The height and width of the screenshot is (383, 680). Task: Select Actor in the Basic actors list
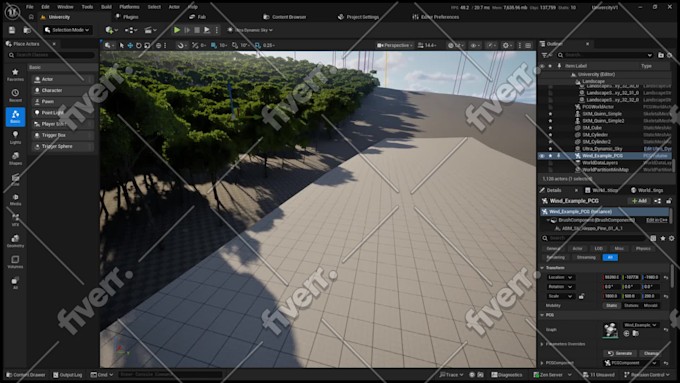click(x=63, y=79)
